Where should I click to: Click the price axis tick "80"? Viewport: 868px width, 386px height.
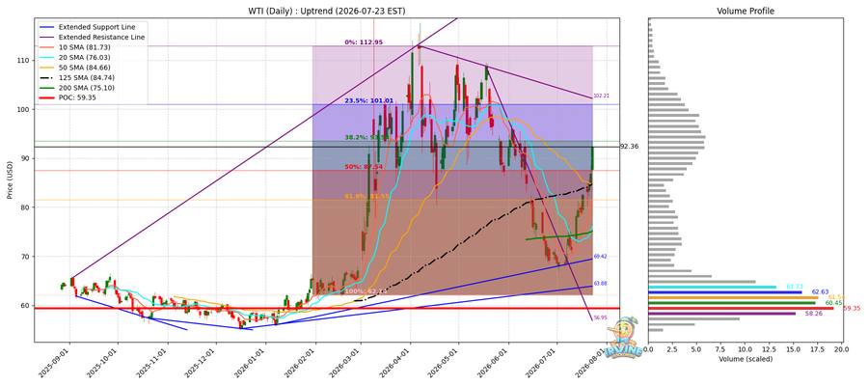pos(26,207)
